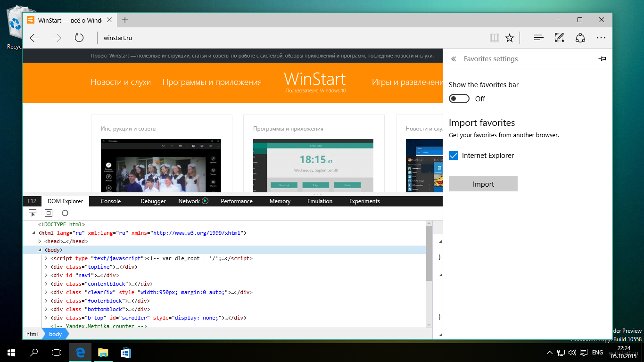Open Windows Start menu
644x362 pixels.
[x=11, y=352]
